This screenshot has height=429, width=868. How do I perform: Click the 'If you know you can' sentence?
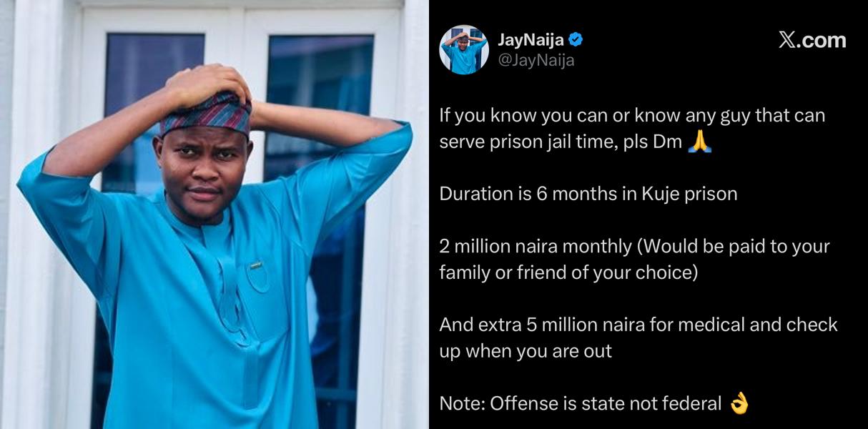[x=633, y=129]
